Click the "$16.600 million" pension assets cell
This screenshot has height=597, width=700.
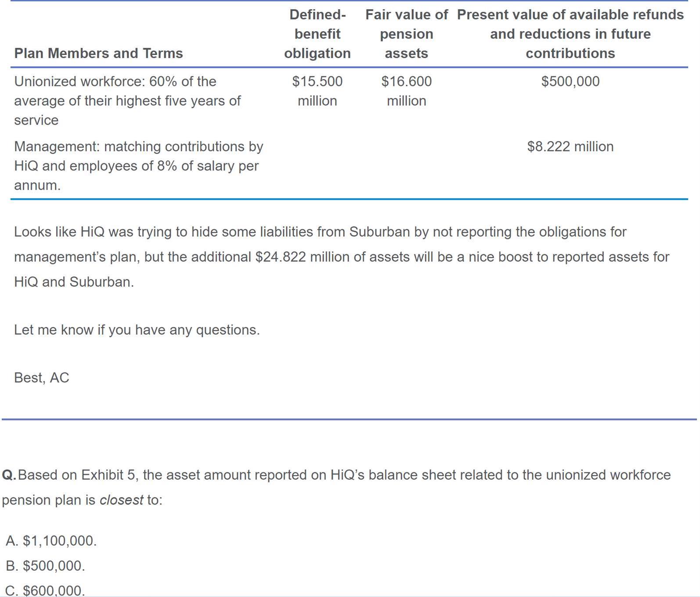pyautogui.click(x=406, y=91)
